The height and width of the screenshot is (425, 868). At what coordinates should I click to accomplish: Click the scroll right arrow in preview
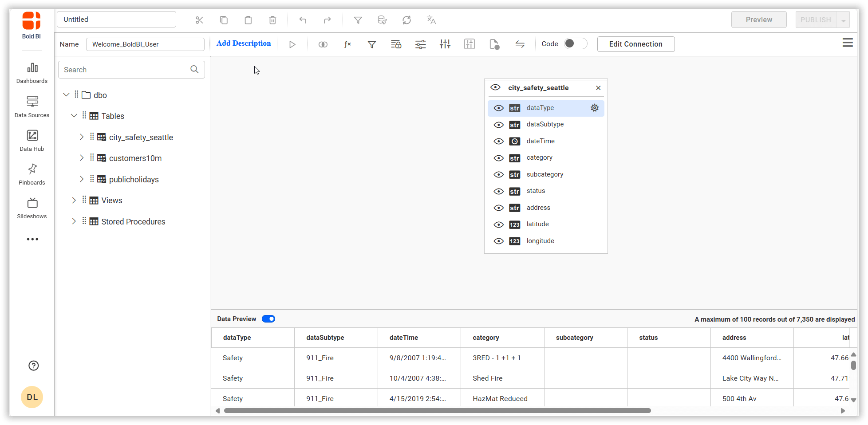coord(843,411)
